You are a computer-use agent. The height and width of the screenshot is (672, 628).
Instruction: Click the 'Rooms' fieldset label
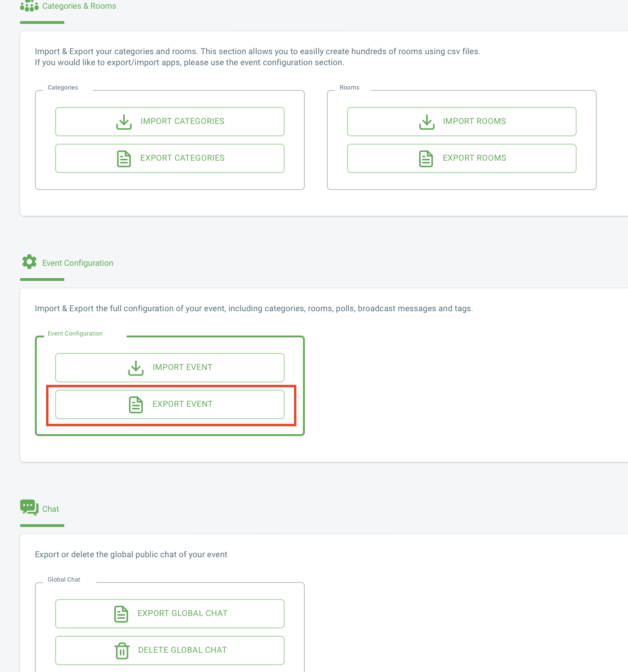pyautogui.click(x=349, y=88)
